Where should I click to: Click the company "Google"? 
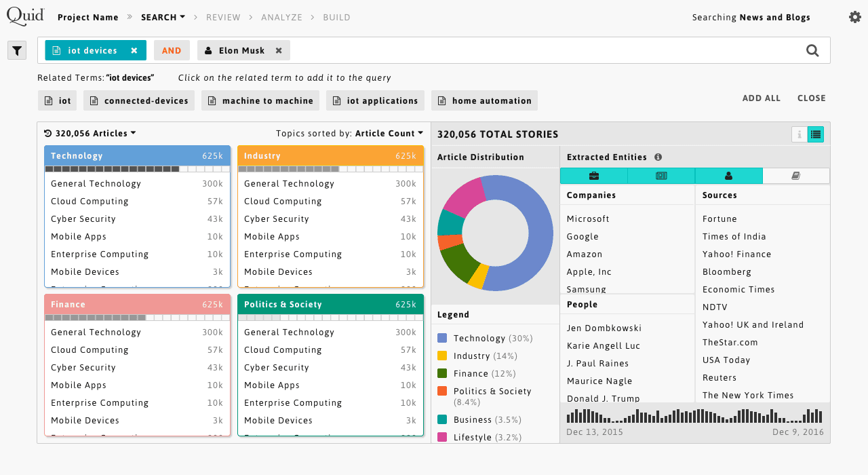click(x=583, y=237)
